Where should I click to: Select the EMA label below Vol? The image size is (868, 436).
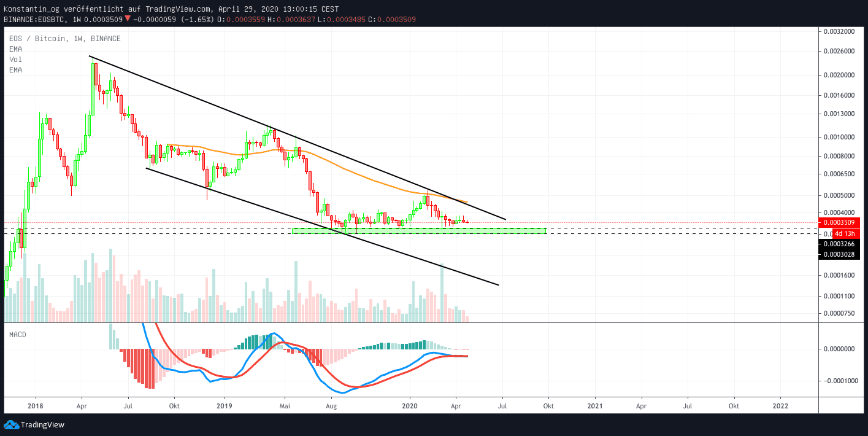pos(15,70)
